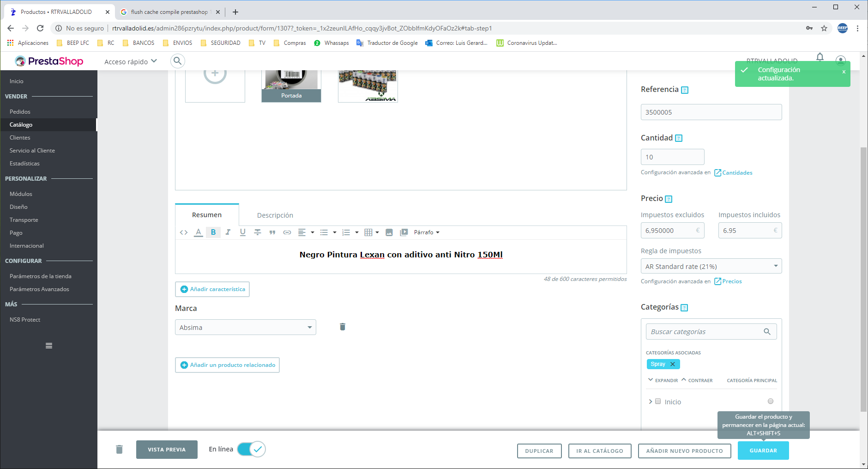
Task: Toggle the En línea switch
Action: [251, 449]
